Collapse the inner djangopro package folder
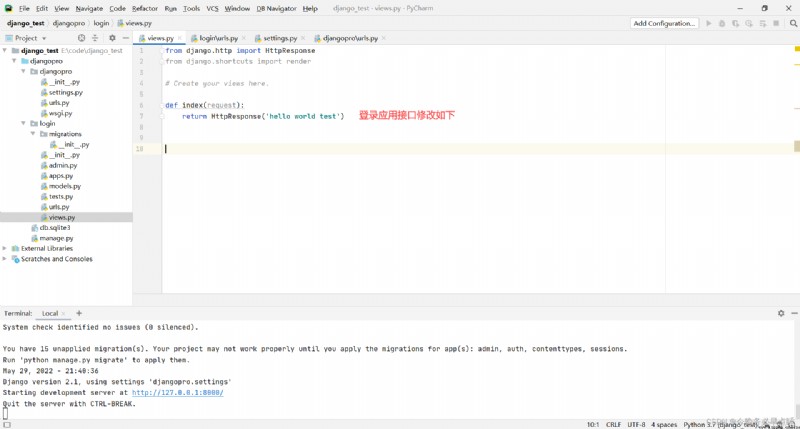The height and width of the screenshot is (429, 800). [23, 71]
